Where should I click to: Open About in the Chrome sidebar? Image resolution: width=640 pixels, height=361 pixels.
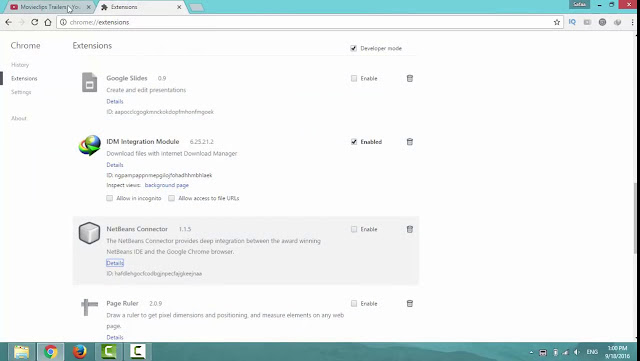19,118
